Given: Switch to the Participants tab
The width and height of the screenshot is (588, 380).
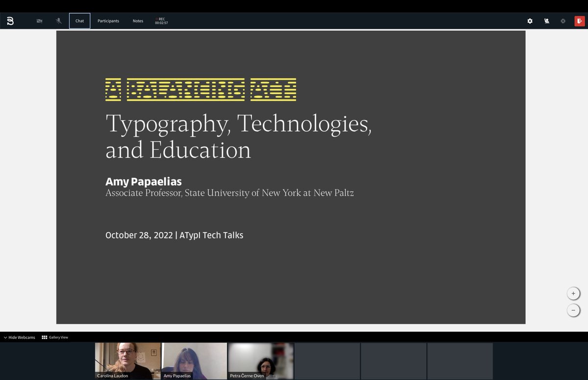Looking at the screenshot, I should pyautogui.click(x=108, y=21).
